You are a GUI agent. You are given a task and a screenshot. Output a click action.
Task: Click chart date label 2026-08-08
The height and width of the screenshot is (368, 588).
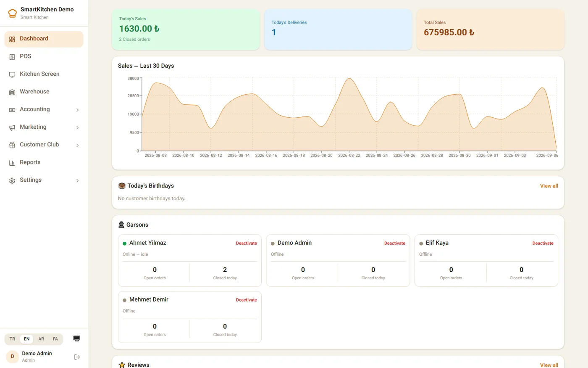155,156
